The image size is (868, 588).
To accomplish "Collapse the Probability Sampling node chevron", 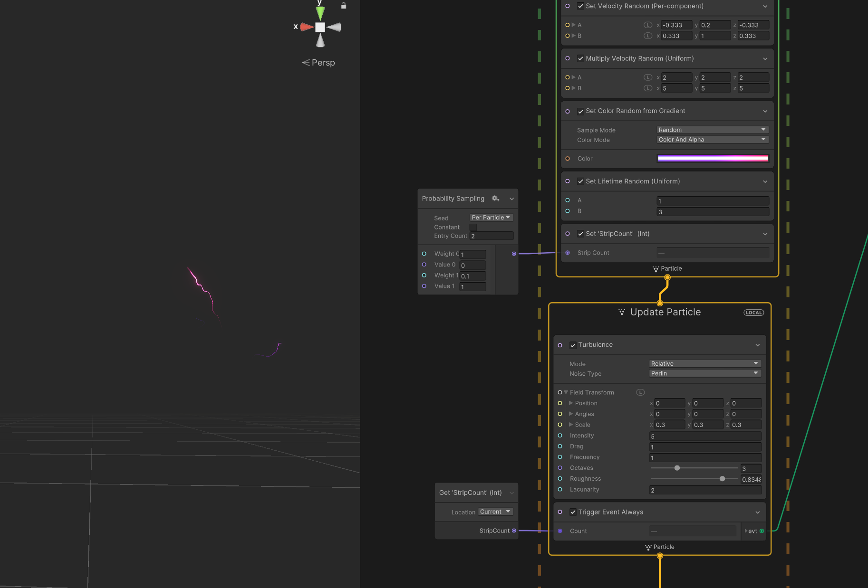I will tap(511, 199).
